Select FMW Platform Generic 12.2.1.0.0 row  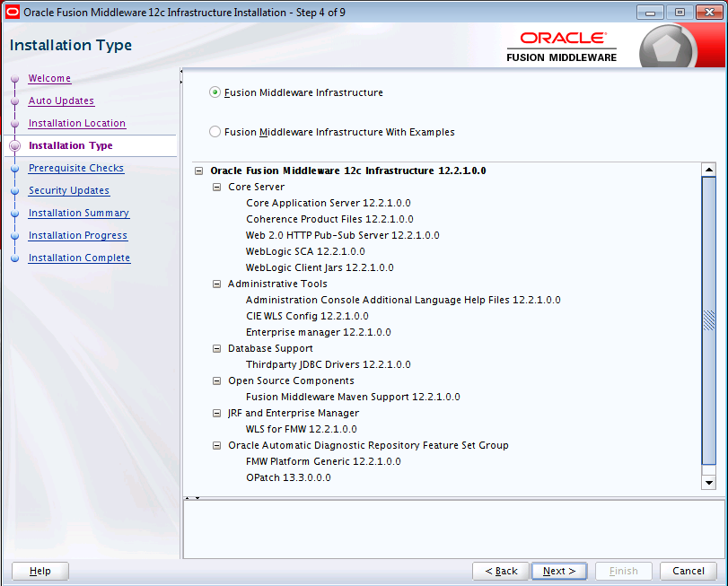[x=323, y=461]
